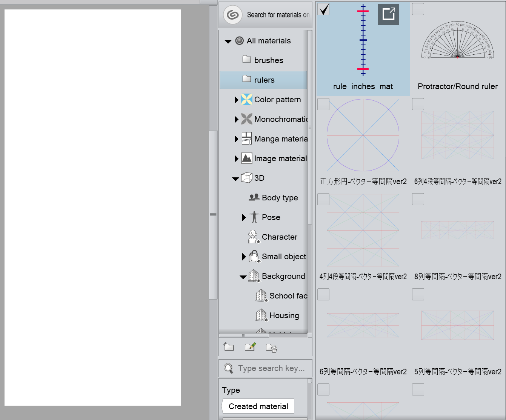Screen dimensions: 506x420
Task: Select the rulers folder label
Action: [x=265, y=80]
